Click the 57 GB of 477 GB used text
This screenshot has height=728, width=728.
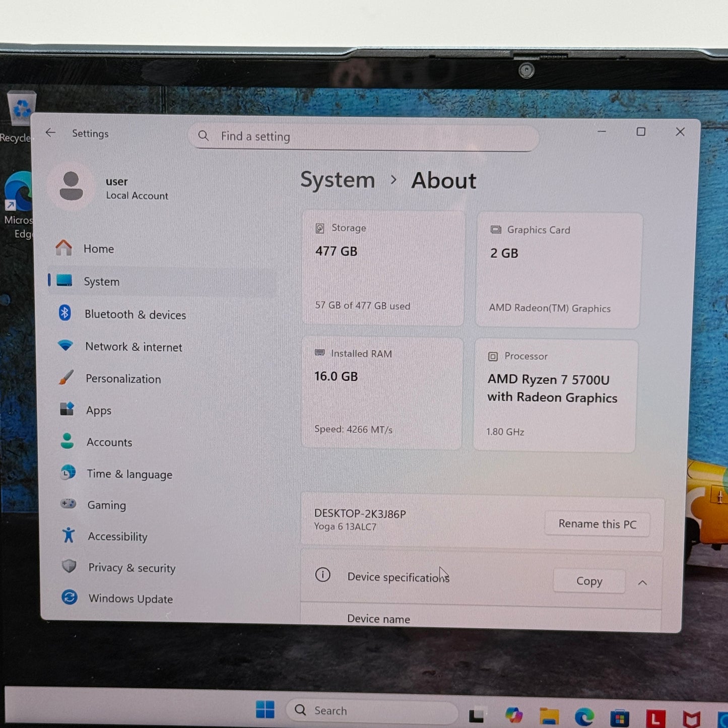(x=363, y=305)
